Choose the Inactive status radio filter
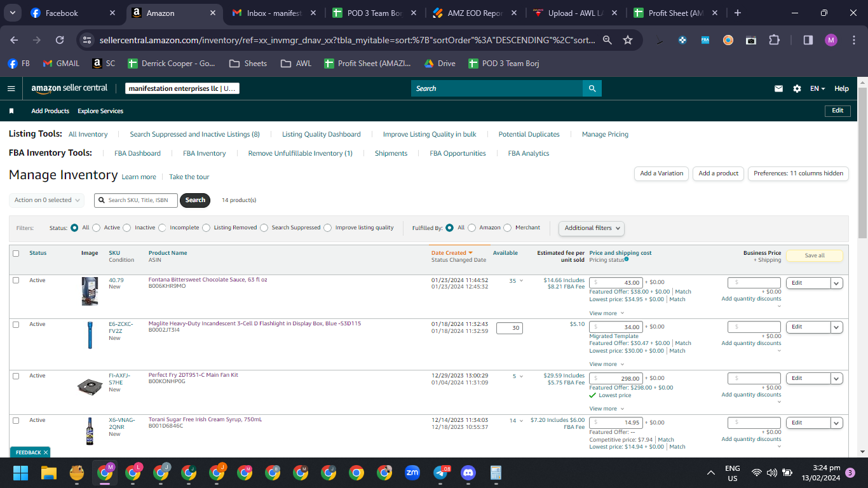The image size is (868, 488). [127, 227]
